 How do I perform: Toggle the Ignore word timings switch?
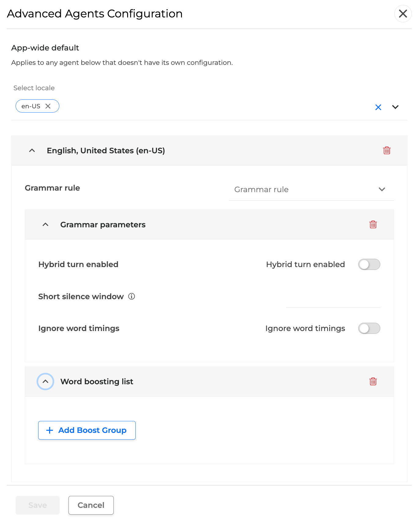tap(369, 328)
